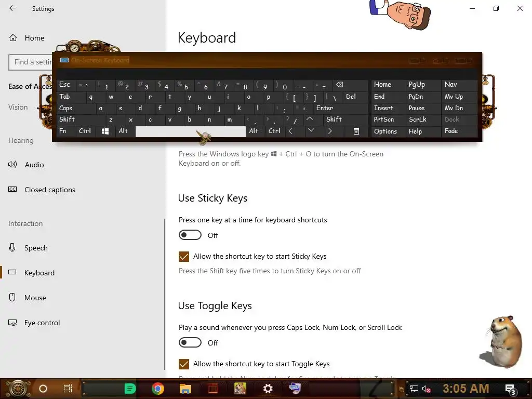Viewport: 532px width, 399px height.
Task: Launch Google Chrome from taskbar
Action: coord(158,389)
